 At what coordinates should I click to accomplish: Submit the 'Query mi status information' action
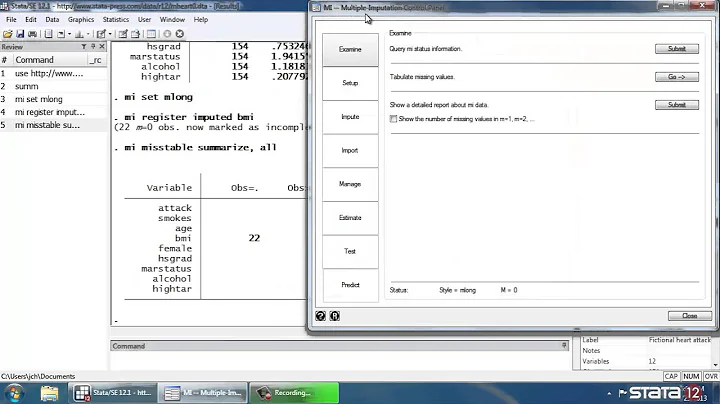pos(677,49)
